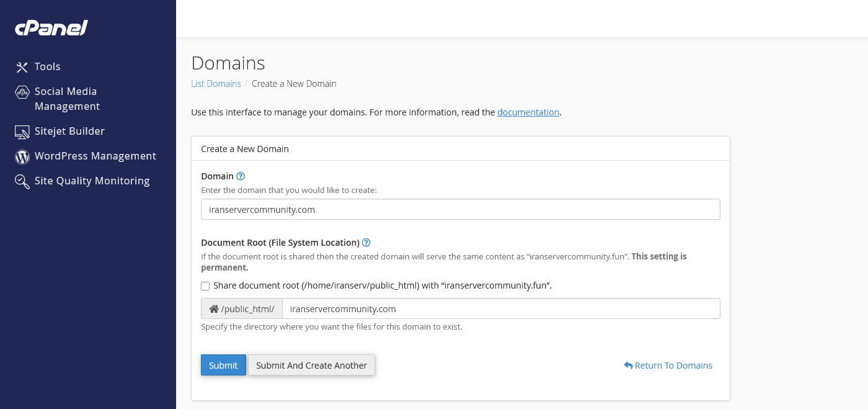868x409 pixels.
Task: Click the Sitejet Builder icon
Action: pos(22,132)
